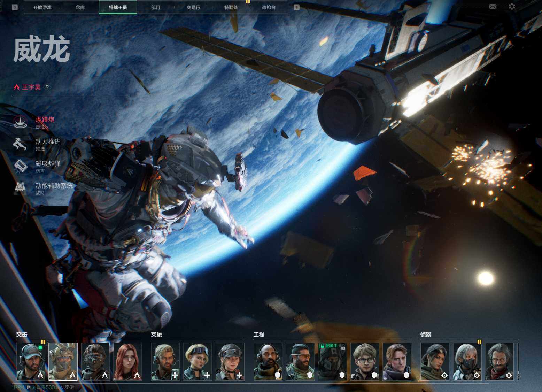This screenshot has height=392, width=542.
Task: Open the 交易行 tab
Action: coord(193,7)
